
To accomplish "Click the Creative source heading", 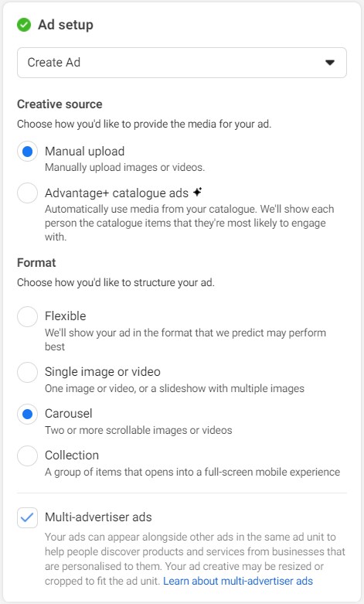I will 60,104.
